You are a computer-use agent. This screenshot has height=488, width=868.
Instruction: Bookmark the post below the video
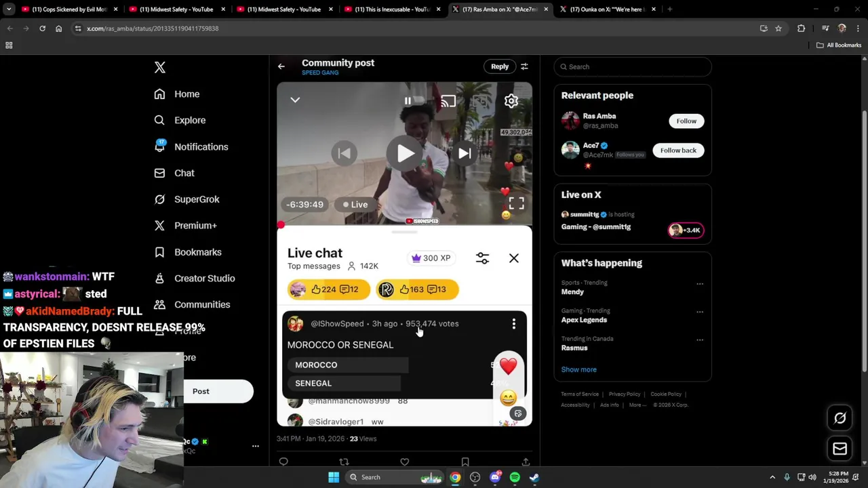tap(465, 462)
